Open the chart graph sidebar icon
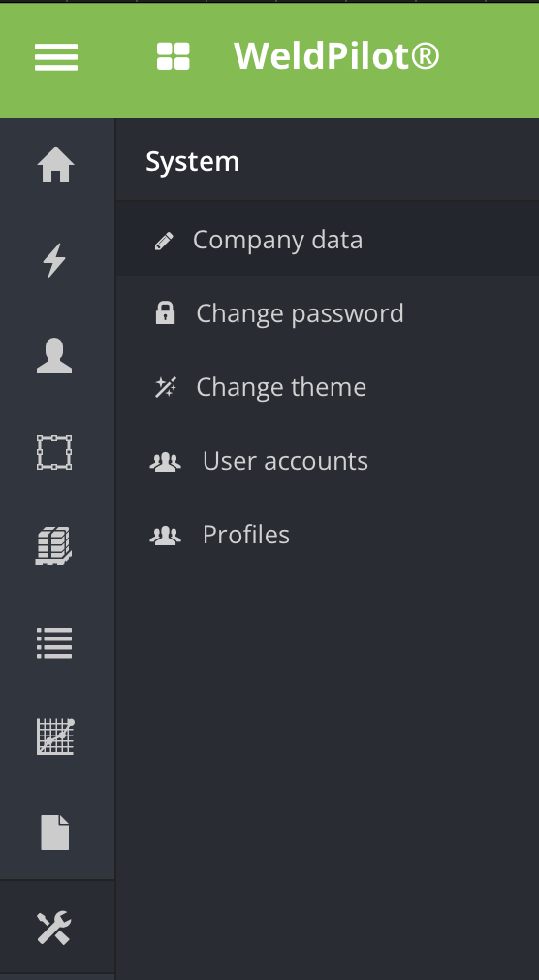 pyautogui.click(x=55, y=736)
